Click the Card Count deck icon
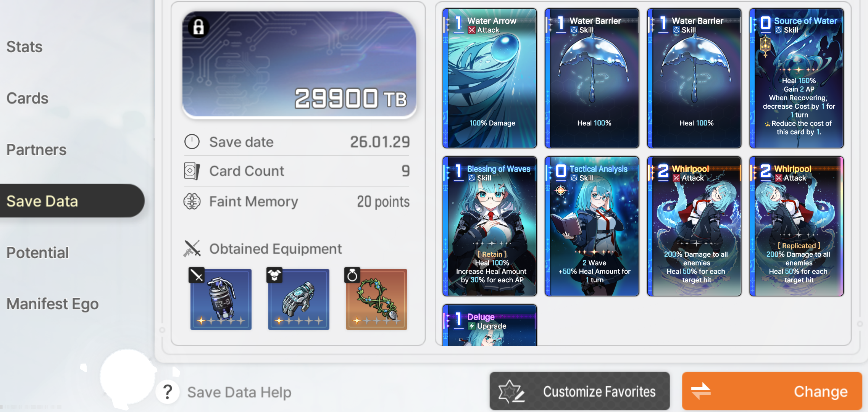 (192, 171)
